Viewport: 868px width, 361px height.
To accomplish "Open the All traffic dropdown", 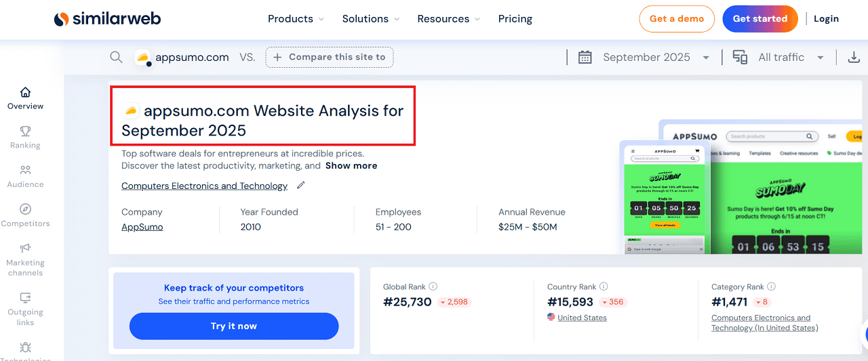I will (791, 58).
